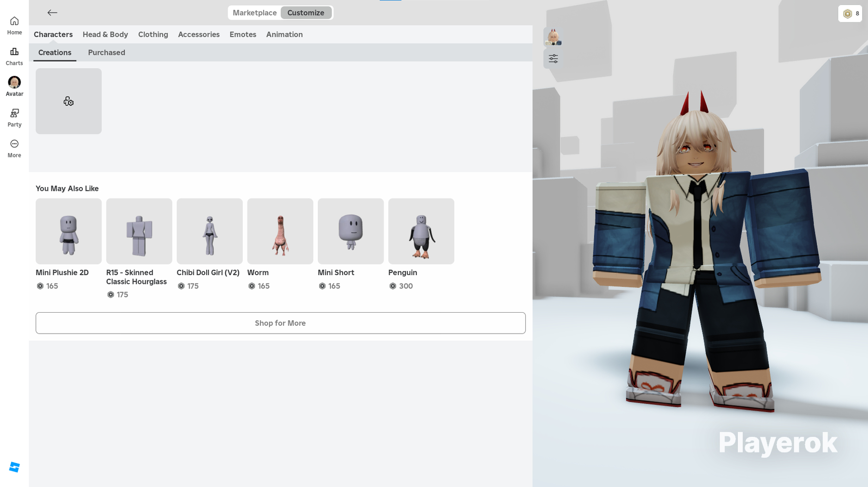Screen dimensions: 868x487
Task: Select the Purchased sub-tab
Action: pos(106,53)
